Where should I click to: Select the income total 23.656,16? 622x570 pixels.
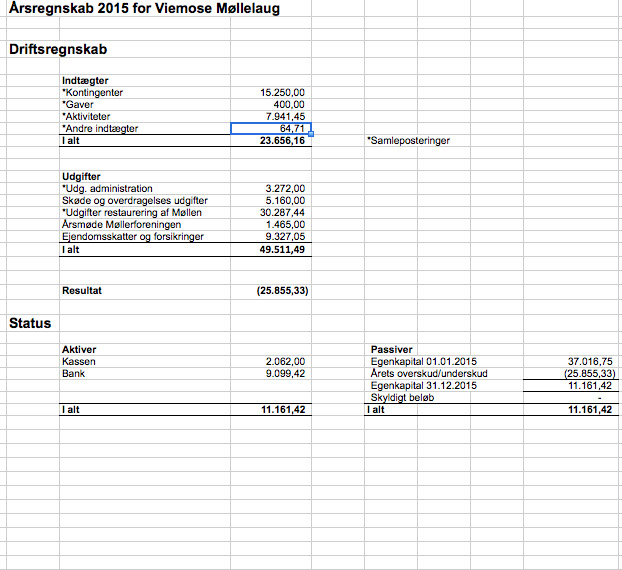click(282, 140)
